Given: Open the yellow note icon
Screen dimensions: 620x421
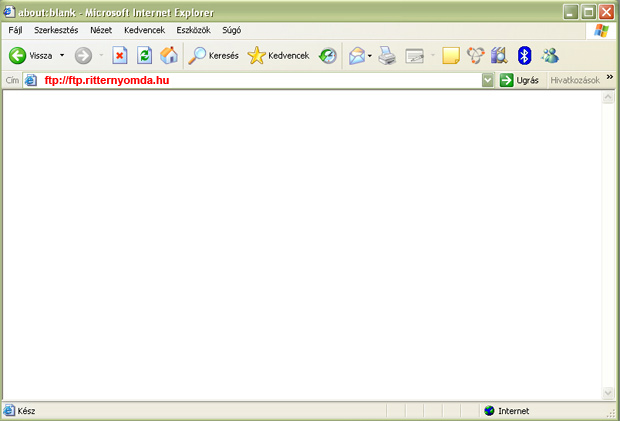Looking at the screenshot, I should [x=451, y=56].
